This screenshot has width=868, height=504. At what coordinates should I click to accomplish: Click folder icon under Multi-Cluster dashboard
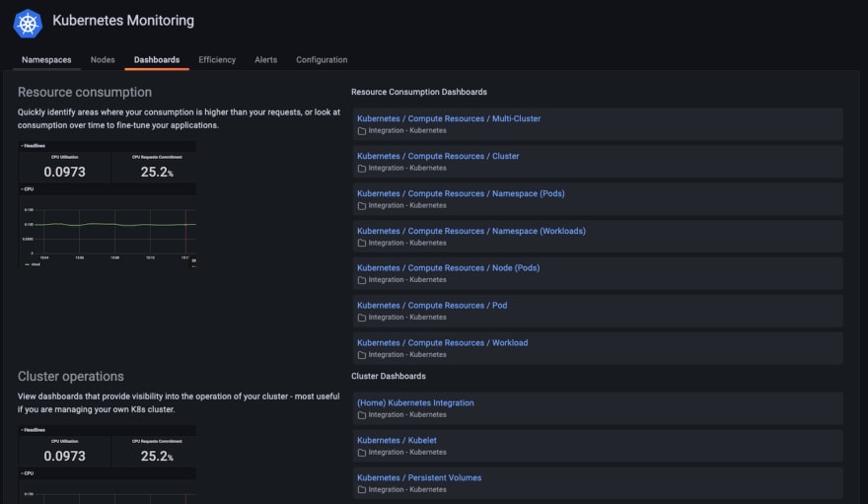361,131
